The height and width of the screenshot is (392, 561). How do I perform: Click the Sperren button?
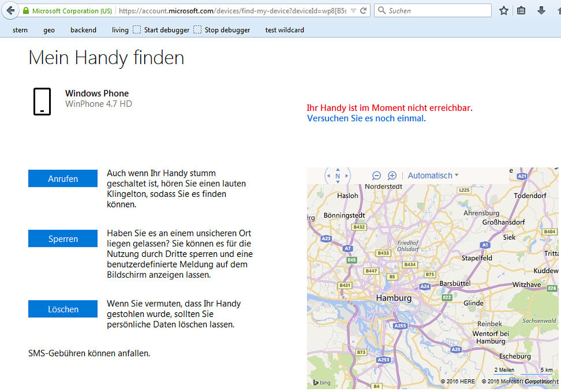(63, 239)
